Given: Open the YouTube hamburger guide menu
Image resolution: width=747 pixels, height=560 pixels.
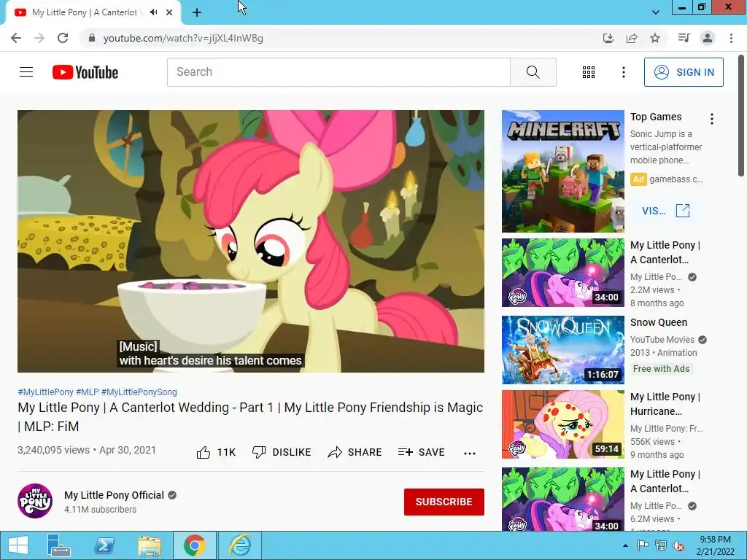Looking at the screenshot, I should 26,72.
